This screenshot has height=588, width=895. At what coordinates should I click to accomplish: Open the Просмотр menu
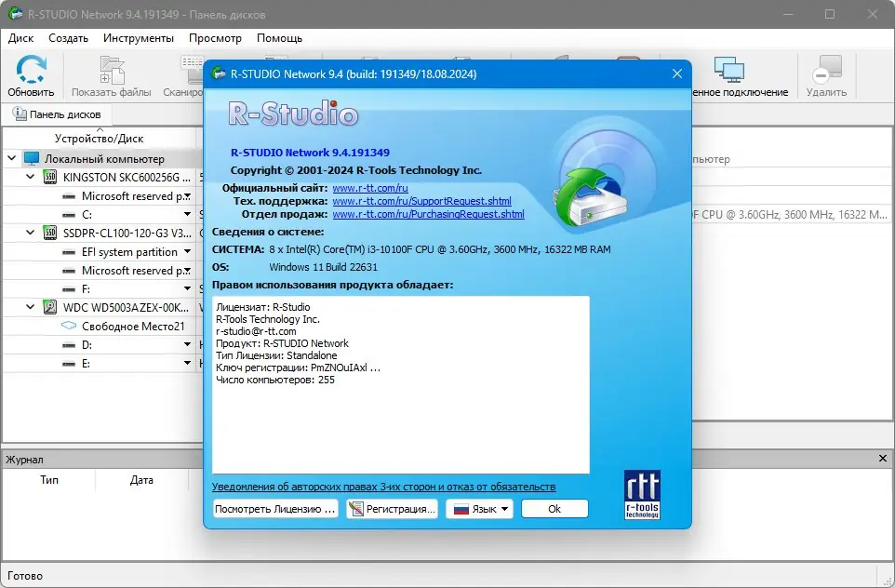215,38
